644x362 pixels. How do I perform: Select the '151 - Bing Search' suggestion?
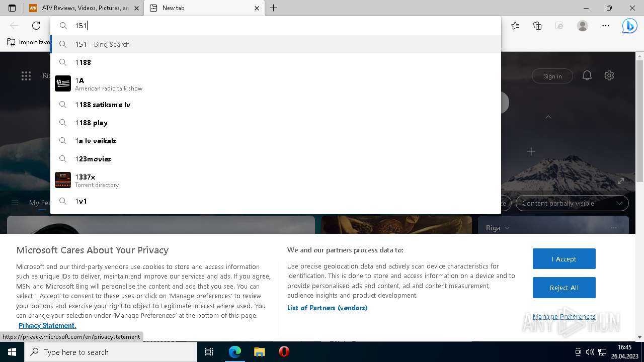(276, 44)
